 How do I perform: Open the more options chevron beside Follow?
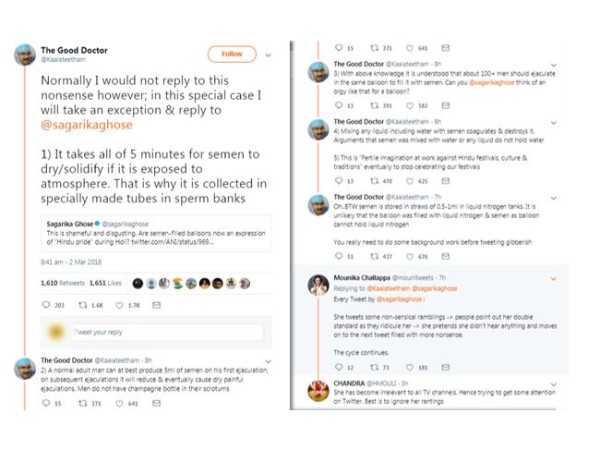pyautogui.click(x=266, y=53)
